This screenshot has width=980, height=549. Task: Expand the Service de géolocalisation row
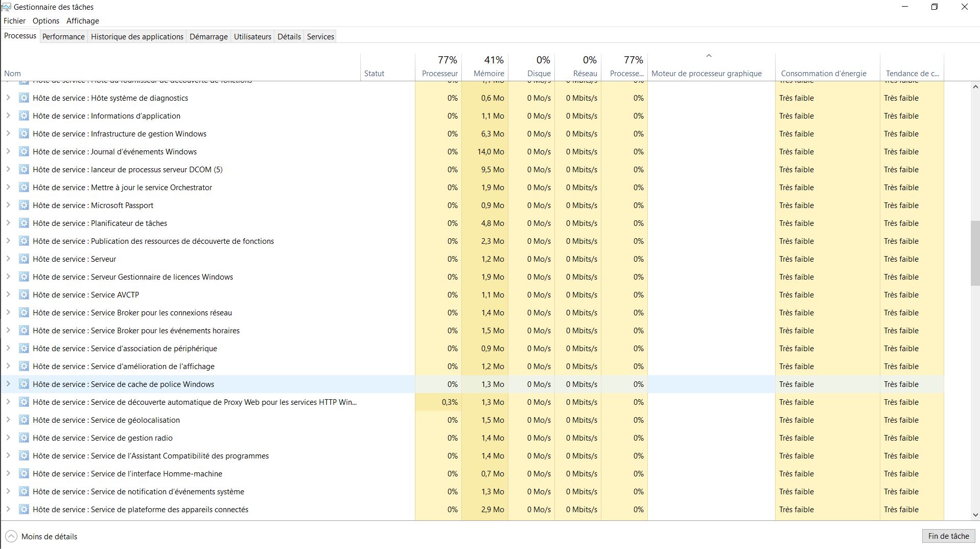[x=8, y=420]
